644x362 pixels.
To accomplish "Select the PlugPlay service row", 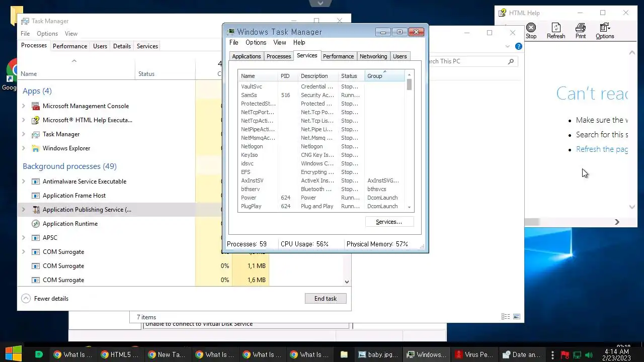I will [321, 206].
